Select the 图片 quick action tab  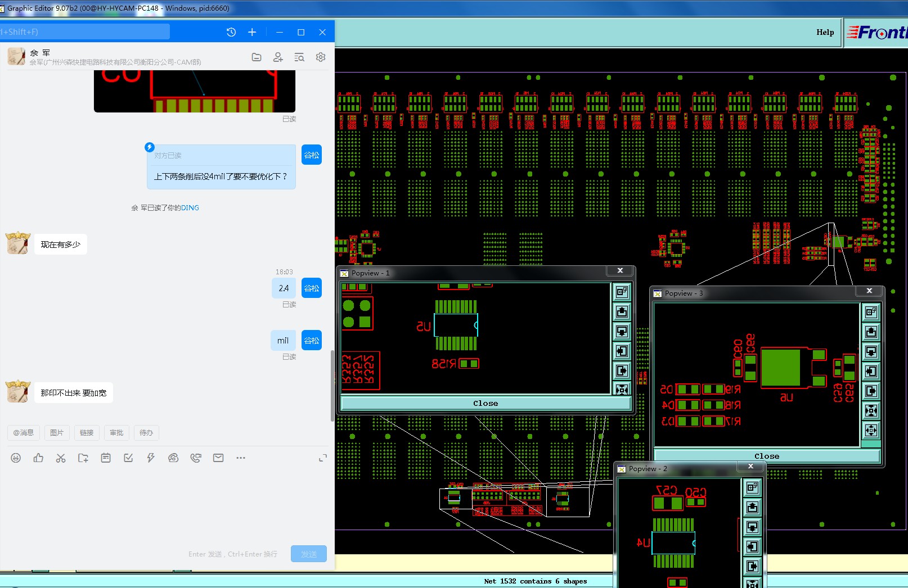pyautogui.click(x=56, y=433)
